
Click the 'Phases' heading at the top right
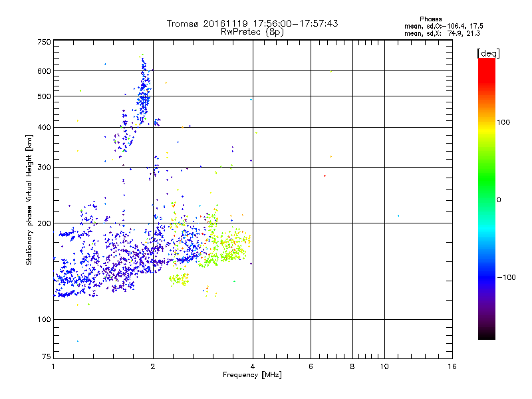click(430, 19)
